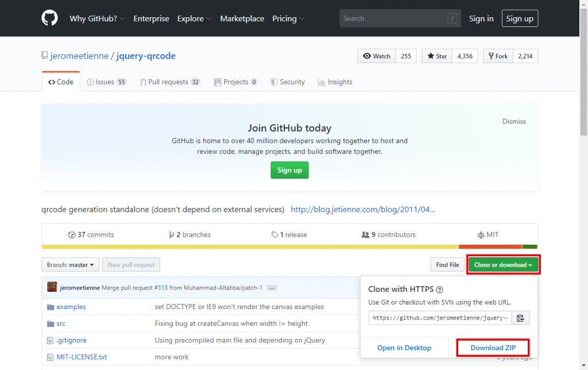
Task: Fork the repository
Action: pos(497,56)
